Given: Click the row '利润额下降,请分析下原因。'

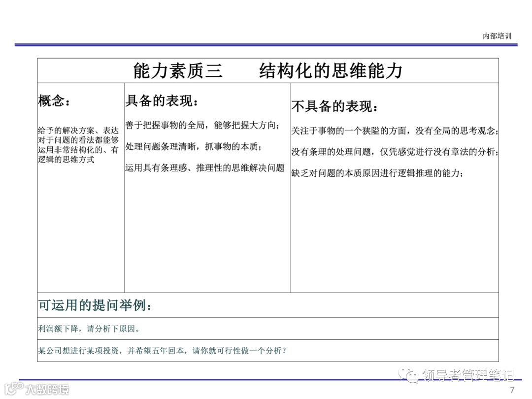Looking at the screenshot, I should (268, 329).
